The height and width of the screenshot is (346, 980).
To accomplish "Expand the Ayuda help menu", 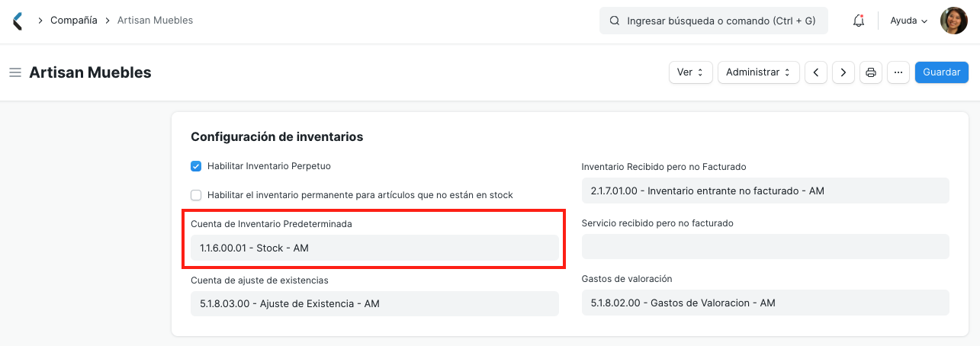I will point(909,21).
